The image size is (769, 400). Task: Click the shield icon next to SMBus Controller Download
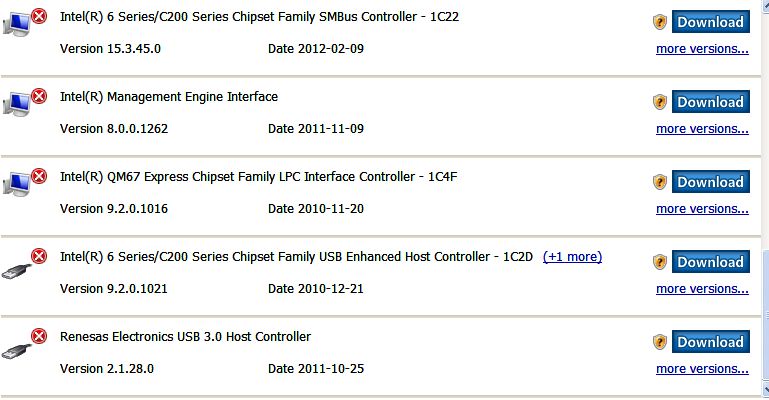[660, 22]
